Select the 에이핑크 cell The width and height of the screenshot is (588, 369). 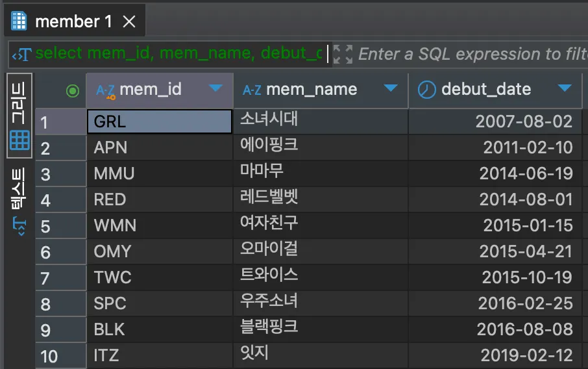click(321, 148)
